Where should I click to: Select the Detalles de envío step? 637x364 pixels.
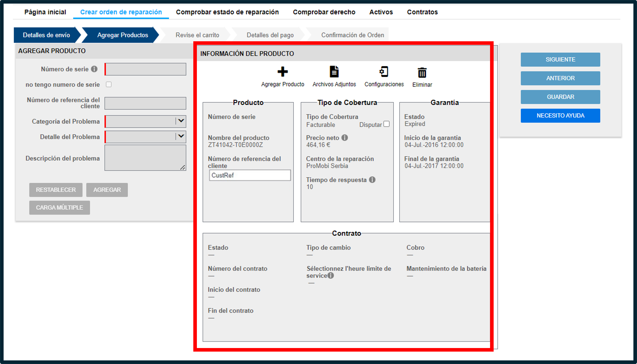point(47,35)
